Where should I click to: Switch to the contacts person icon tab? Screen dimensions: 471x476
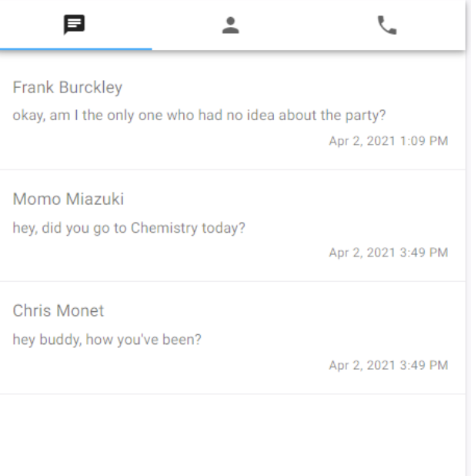(x=230, y=25)
